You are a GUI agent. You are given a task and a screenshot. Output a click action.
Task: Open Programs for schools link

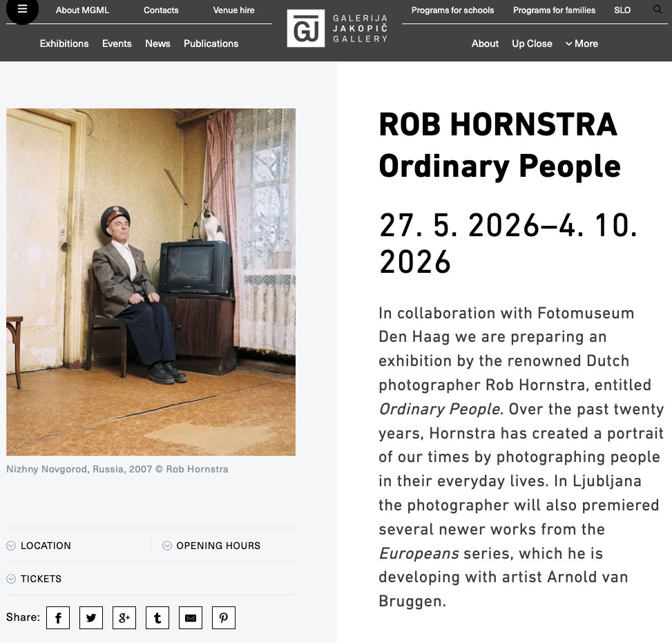click(452, 10)
